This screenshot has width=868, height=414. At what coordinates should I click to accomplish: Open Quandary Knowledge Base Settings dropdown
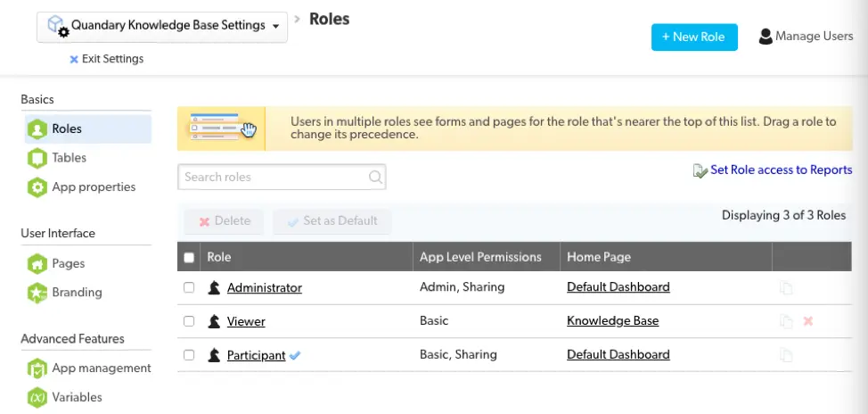[161, 27]
